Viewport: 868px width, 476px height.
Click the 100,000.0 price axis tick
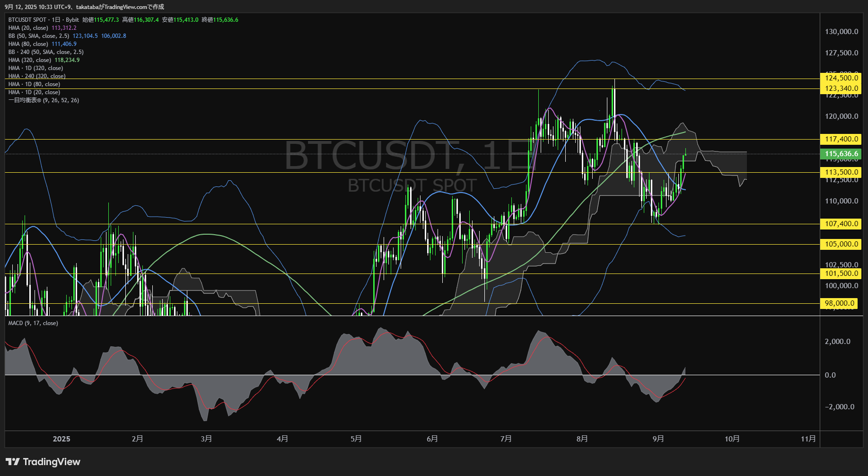click(842, 286)
